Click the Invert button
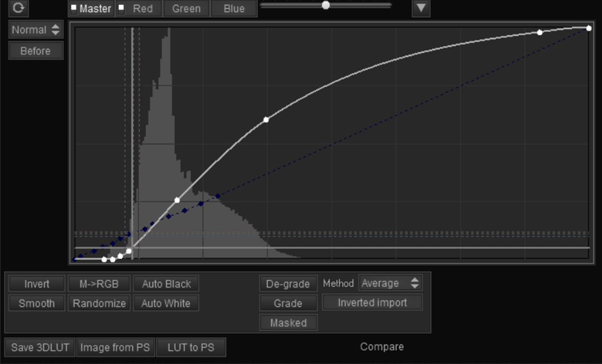The image size is (602, 364). pyautogui.click(x=37, y=284)
